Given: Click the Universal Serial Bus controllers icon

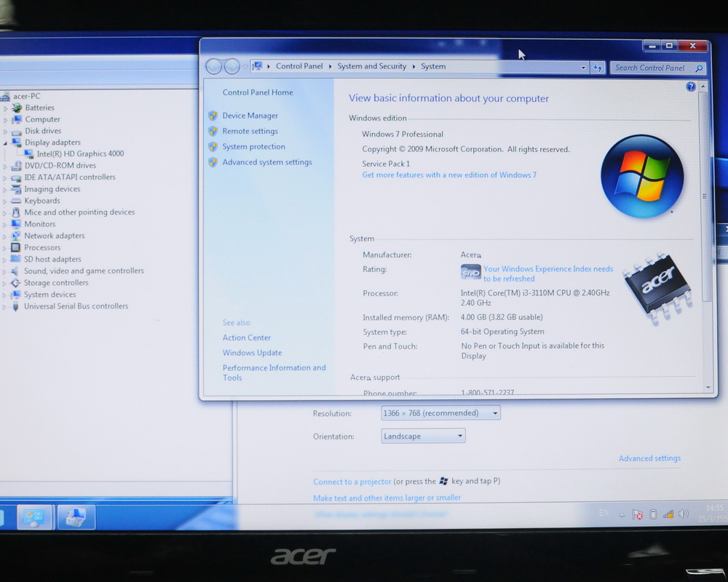Looking at the screenshot, I should pyautogui.click(x=16, y=306).
